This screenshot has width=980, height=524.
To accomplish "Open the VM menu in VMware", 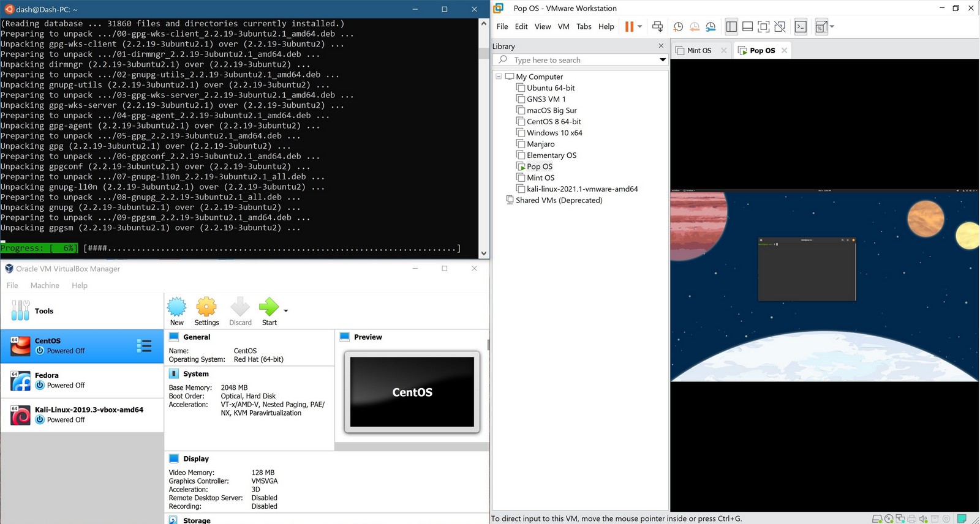I will tap(563, 27).
